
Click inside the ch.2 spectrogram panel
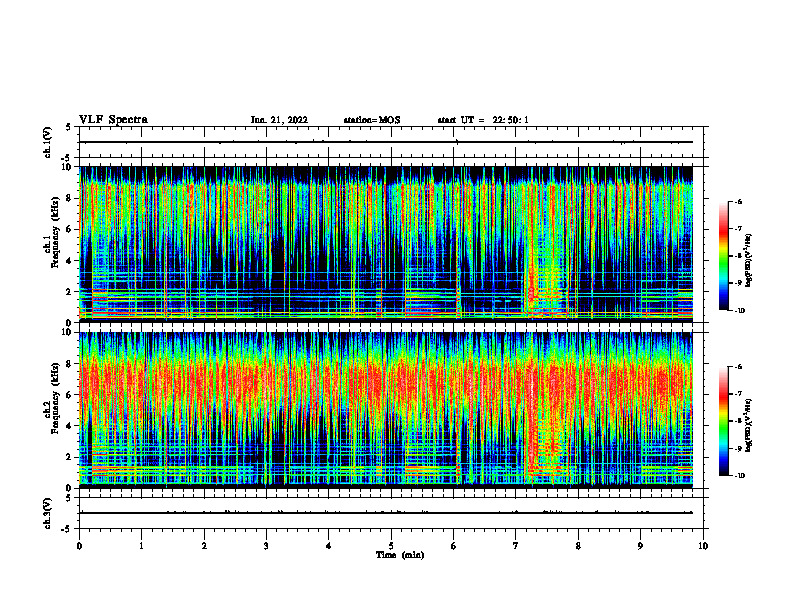coord(386,410)
